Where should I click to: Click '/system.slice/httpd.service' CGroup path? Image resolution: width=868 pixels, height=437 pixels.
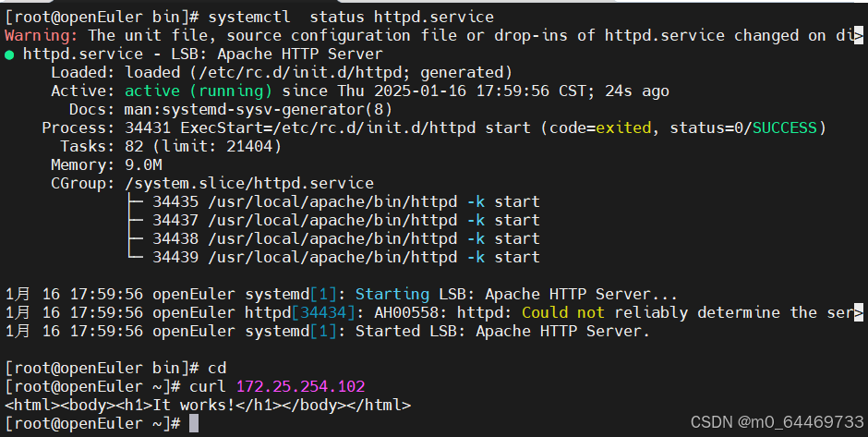(x=249, y=183)
